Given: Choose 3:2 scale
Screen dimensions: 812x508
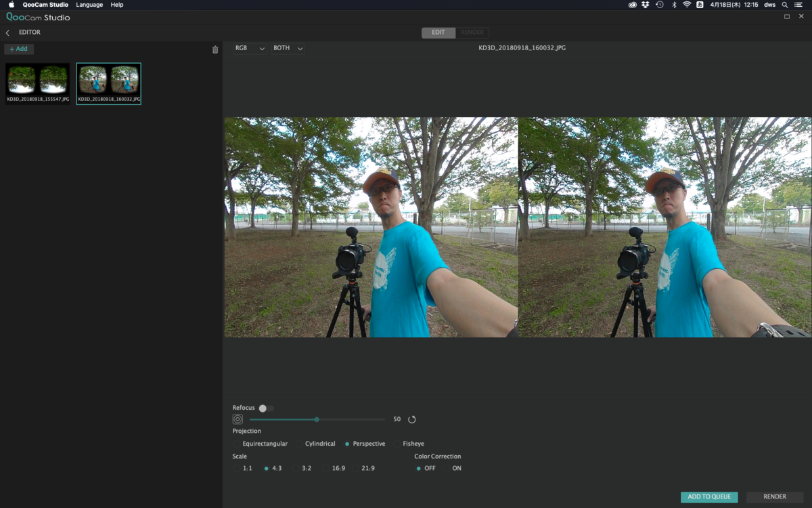Looking at the screenshot, I should tap(302, 468).
